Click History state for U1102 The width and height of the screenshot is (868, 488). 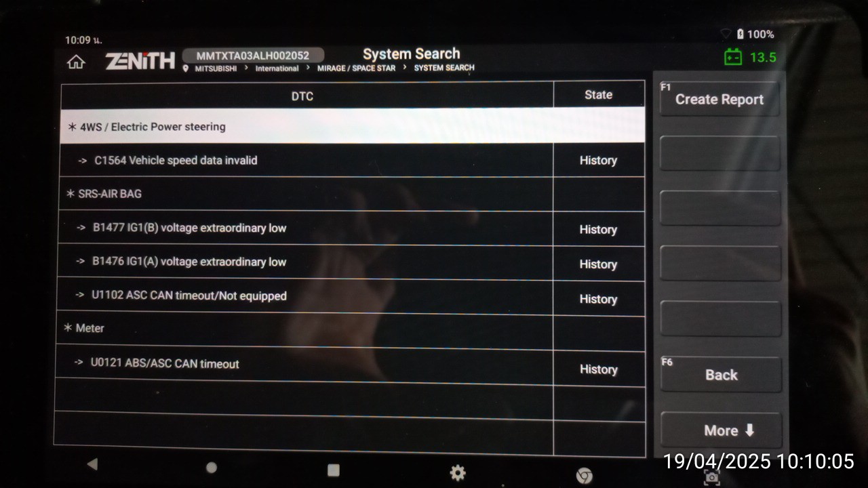click(598, 299)
